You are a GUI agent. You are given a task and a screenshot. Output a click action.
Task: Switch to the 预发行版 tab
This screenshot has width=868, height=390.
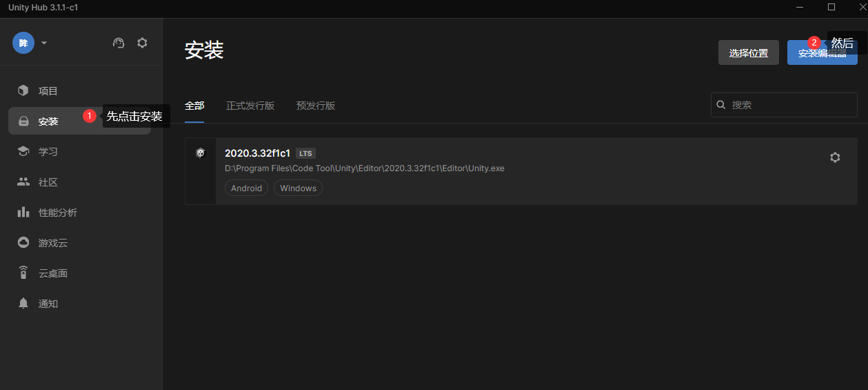316,106
